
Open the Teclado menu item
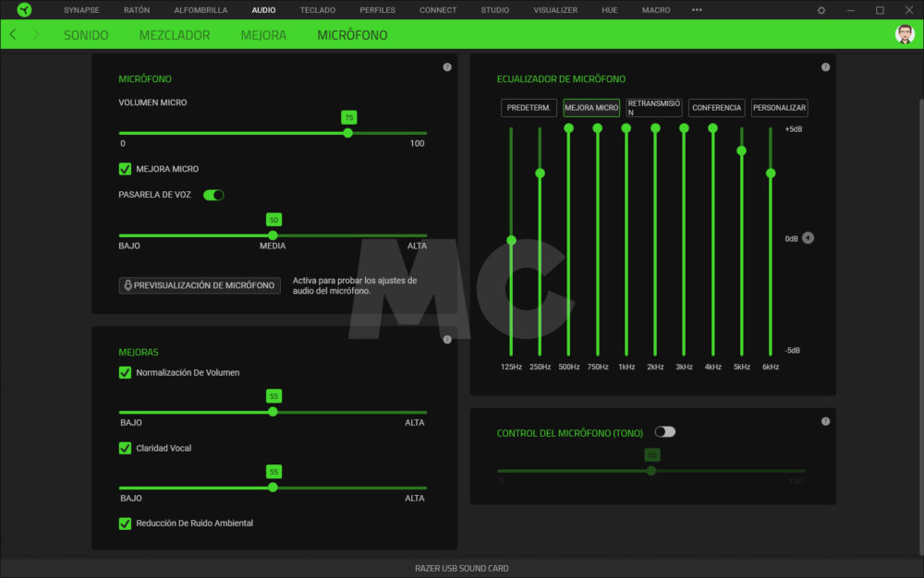(317, 10)
